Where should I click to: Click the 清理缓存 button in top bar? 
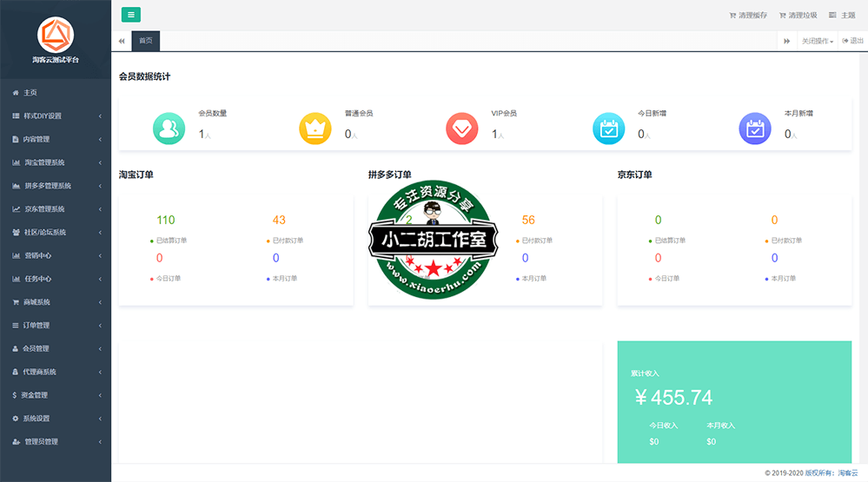[x=749, y=15]
